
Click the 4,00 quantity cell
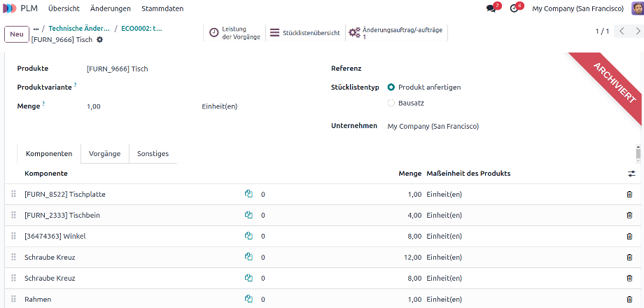pyautogui.click(x=415, y=215)
